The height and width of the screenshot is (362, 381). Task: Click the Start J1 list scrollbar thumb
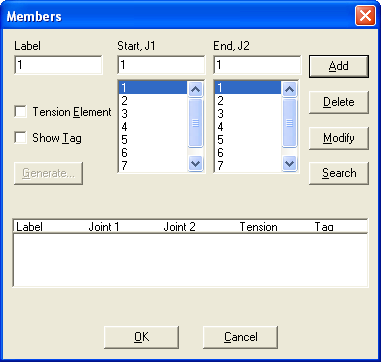pos(196,123)
